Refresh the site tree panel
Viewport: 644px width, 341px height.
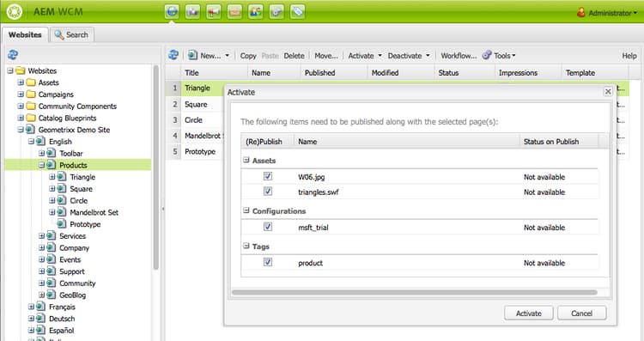pyautogui.click(x=13, y=55)
